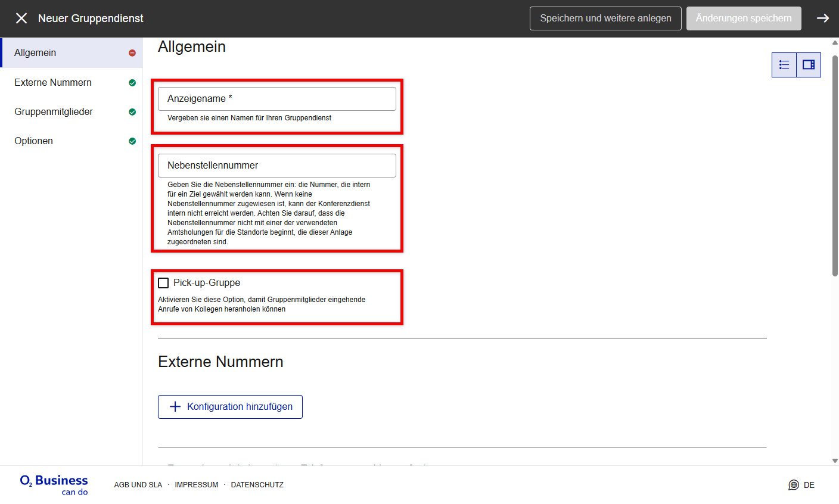The height and width of the screenshot is (504, 839).
Task: Switch to the list view icon
Action: coord(784,65)
